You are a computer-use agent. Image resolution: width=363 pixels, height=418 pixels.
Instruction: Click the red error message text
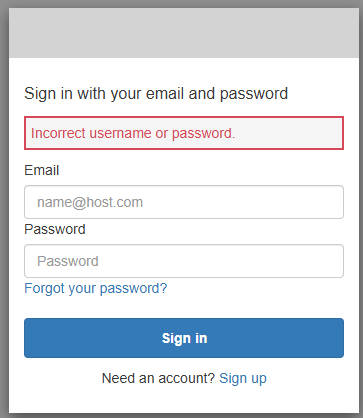133,133
